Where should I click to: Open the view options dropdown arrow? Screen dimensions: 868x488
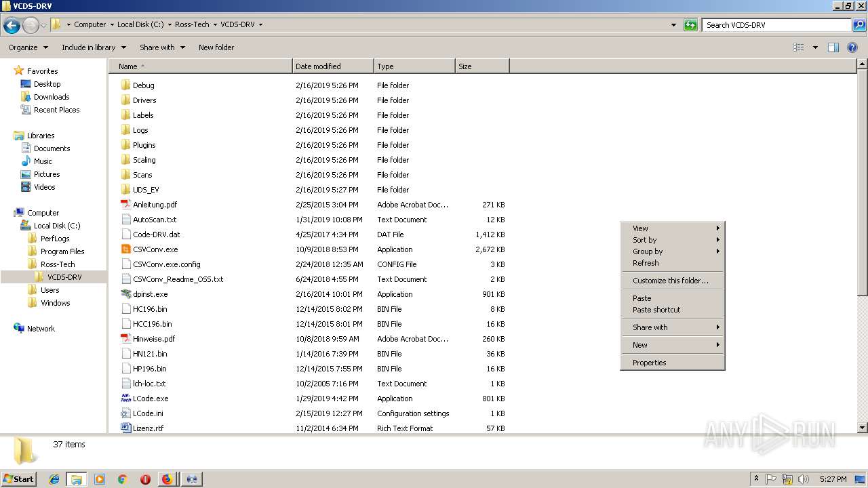pyautogui.click(x=815, y=47)
